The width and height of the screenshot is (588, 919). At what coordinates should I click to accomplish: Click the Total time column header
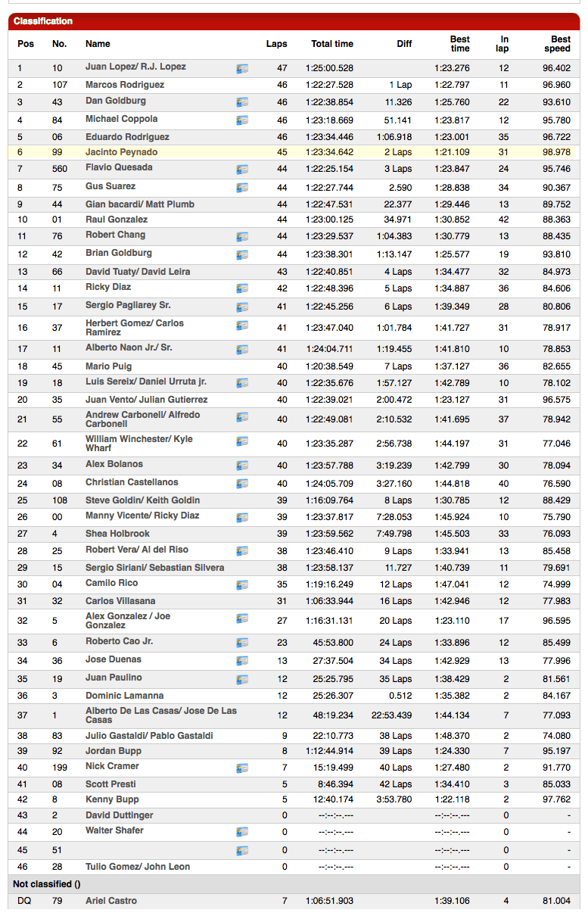tap(331, 44)
